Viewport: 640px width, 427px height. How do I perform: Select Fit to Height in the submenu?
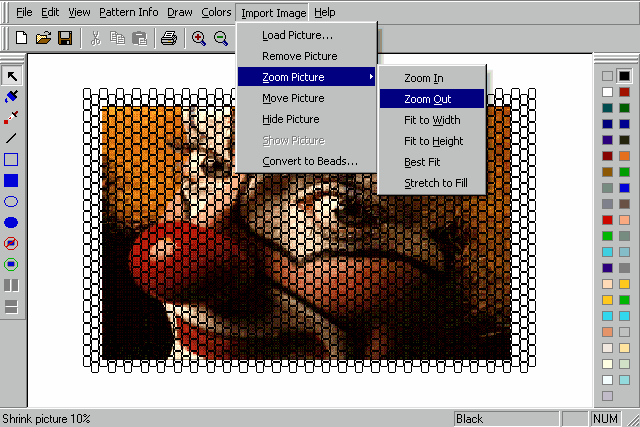click(x=432, y=141)
